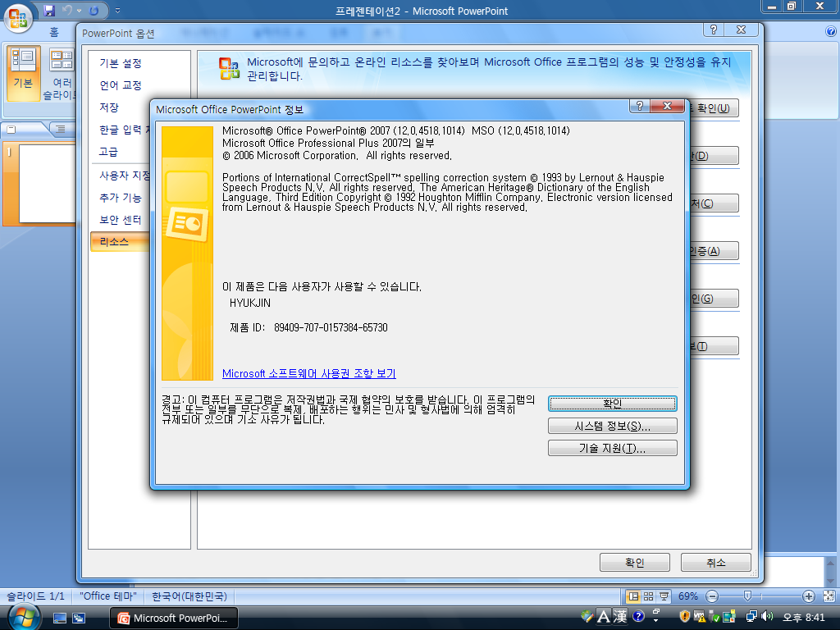Select 고급 in the options list

(109, 152)
